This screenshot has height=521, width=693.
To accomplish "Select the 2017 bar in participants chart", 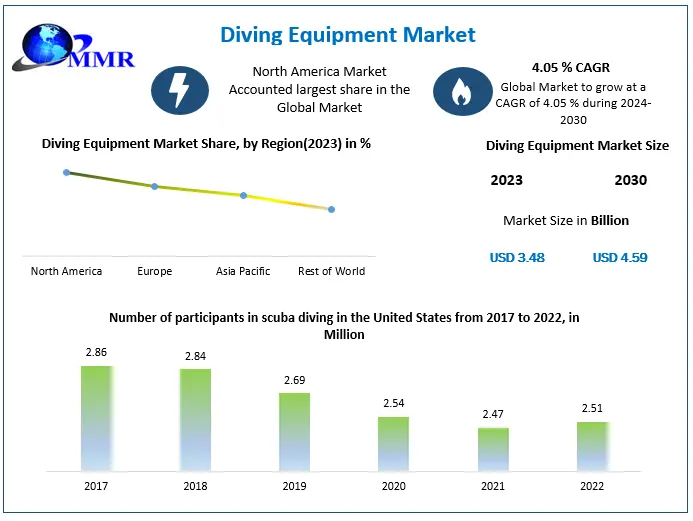I will click(x=97, y=418).
